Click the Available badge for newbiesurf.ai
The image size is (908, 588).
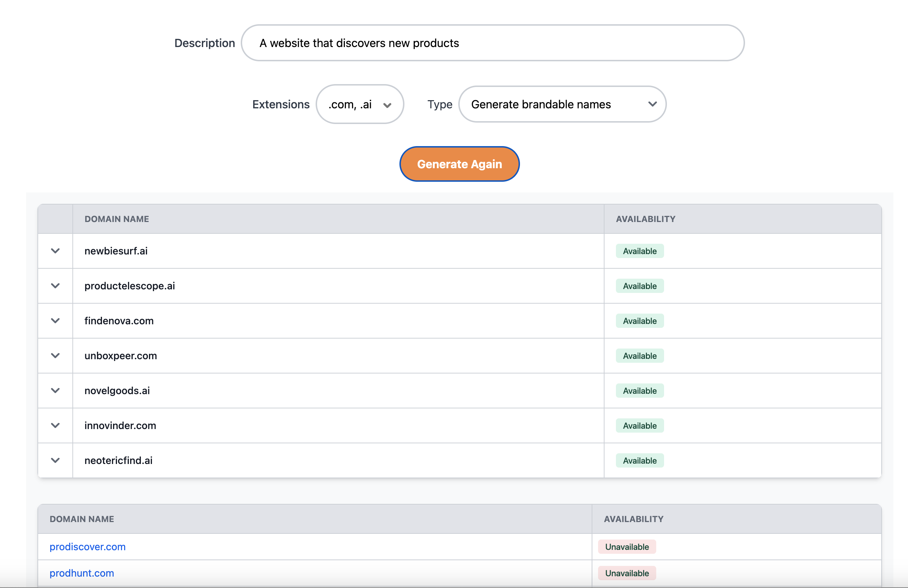(639, 251)
